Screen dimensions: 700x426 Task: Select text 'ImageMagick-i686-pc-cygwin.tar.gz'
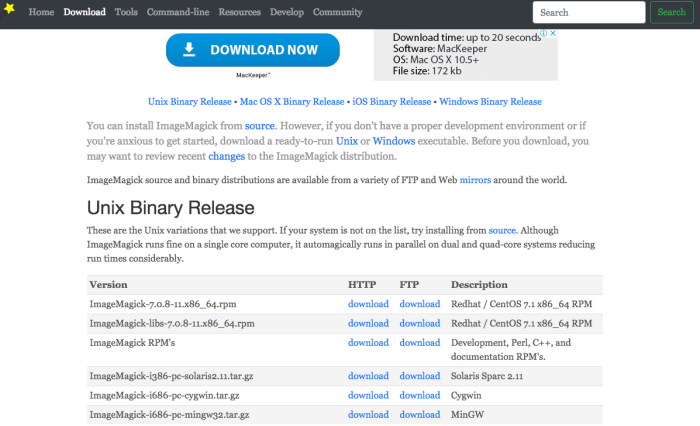point(164,395)
